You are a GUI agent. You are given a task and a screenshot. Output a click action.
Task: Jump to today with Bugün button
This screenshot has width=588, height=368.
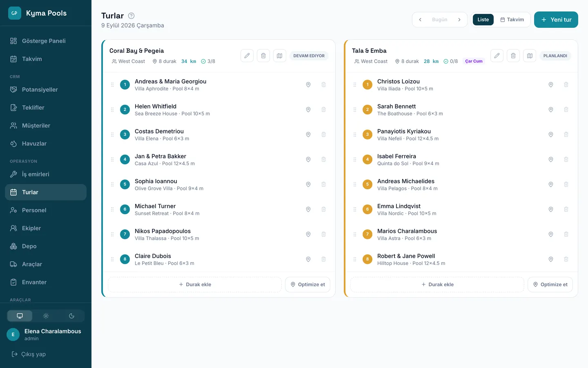pyautogui.click(x=440, y=20)
